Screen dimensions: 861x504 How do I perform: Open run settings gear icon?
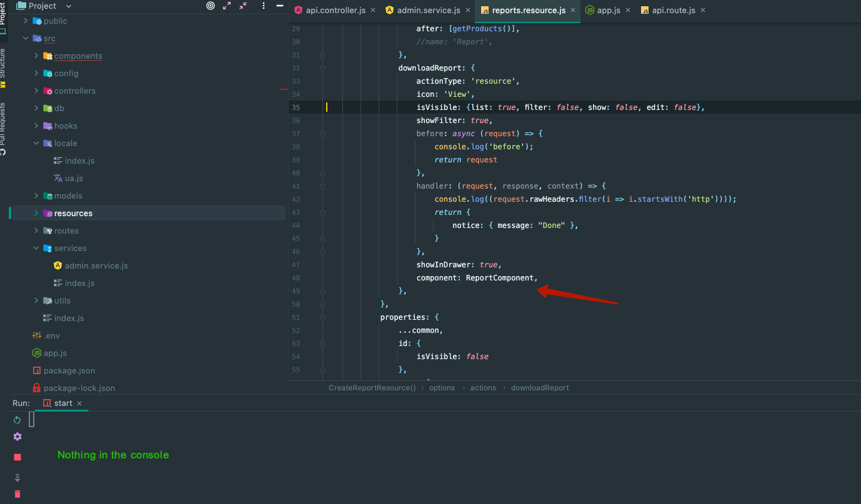(x=17, y=437)
